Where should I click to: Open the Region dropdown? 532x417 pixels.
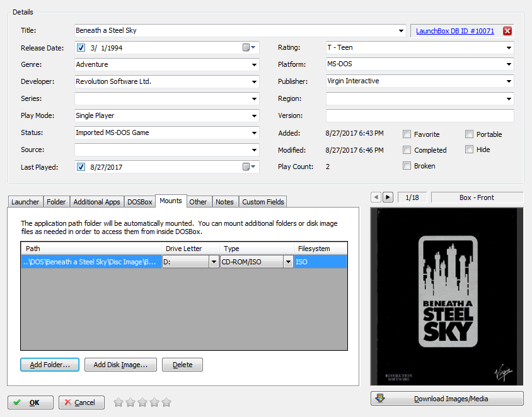tap(509, 99)
